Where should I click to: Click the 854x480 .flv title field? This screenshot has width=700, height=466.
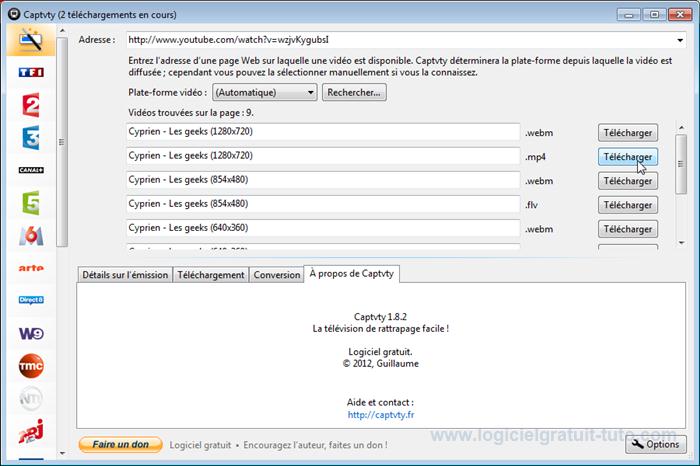[x=323, y=204]
